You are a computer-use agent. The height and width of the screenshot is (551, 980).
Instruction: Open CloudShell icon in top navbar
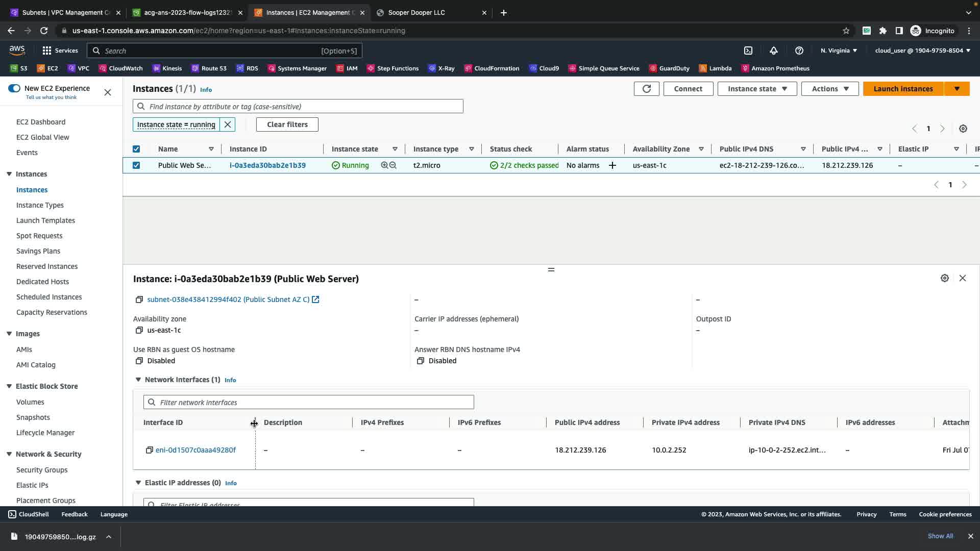click(x=748, y=51)
